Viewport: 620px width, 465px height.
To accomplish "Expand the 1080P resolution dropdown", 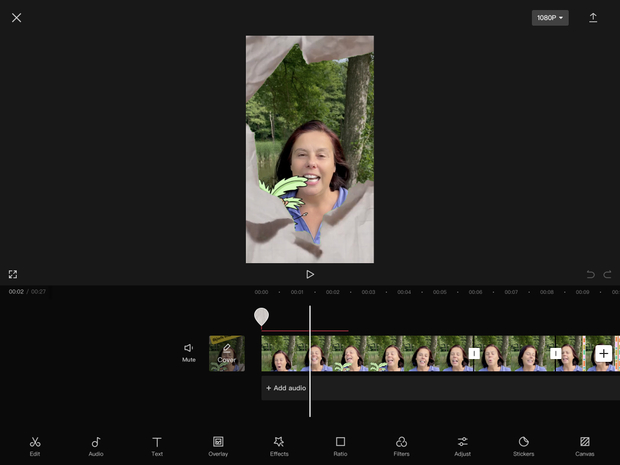I will point(550,18).
